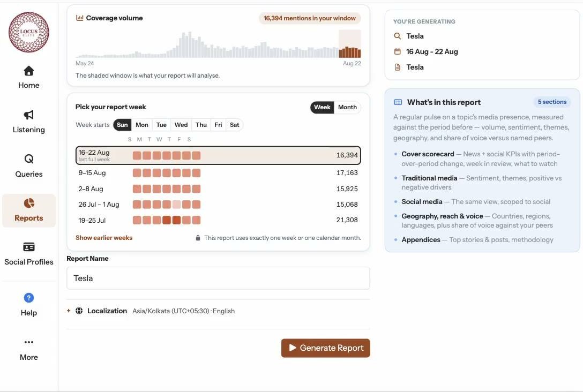This screenshot has height=392, width=583.
Task: Click the document icon beside report name Tesla
Action: click(x=398, y=67)
